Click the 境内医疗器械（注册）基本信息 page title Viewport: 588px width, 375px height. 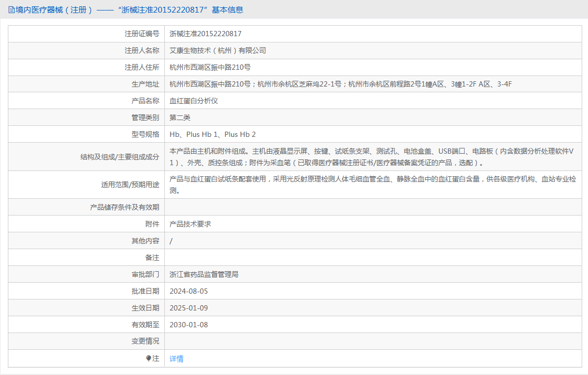click(x=129, y=10)
